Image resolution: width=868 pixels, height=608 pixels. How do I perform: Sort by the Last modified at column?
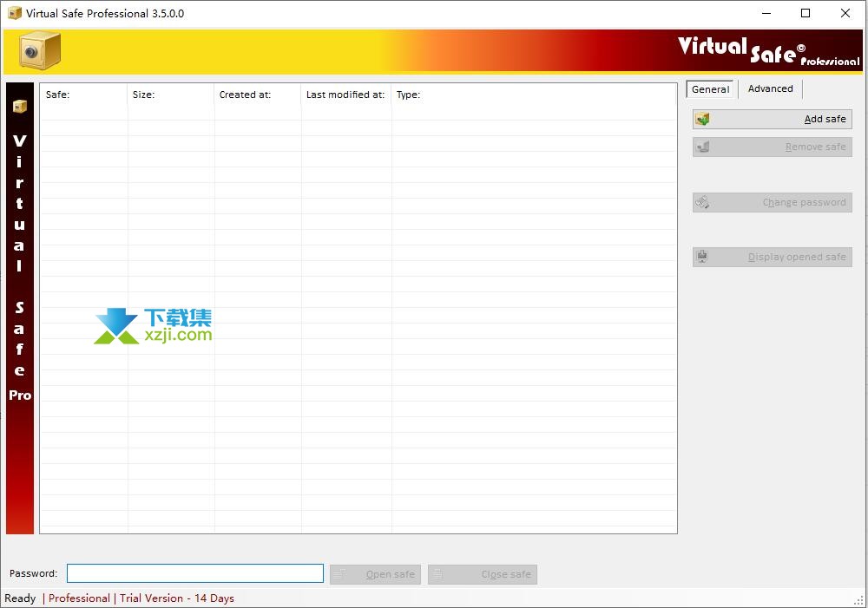point(346,95)
